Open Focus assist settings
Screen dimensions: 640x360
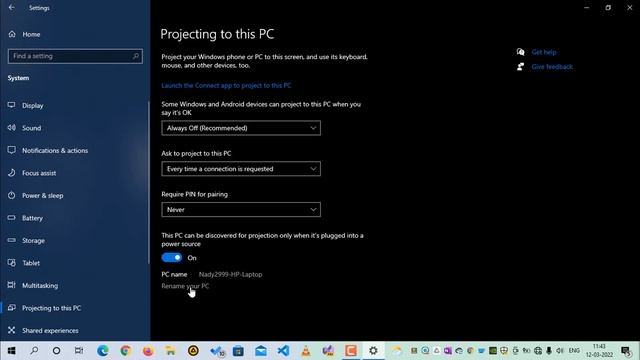pyautogui.click(x=39, y=173)
